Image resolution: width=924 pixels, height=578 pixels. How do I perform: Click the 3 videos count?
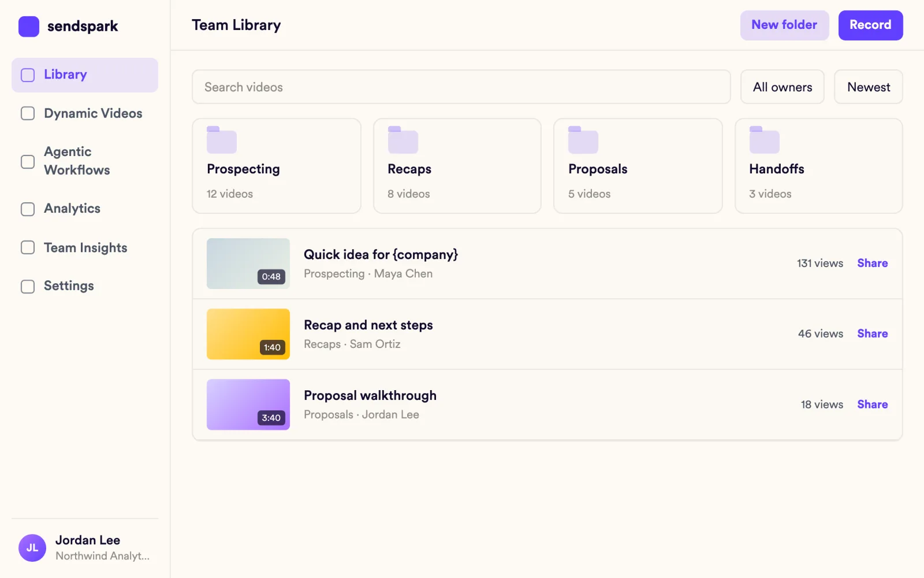pyautogui.click(x=770, y=194)
